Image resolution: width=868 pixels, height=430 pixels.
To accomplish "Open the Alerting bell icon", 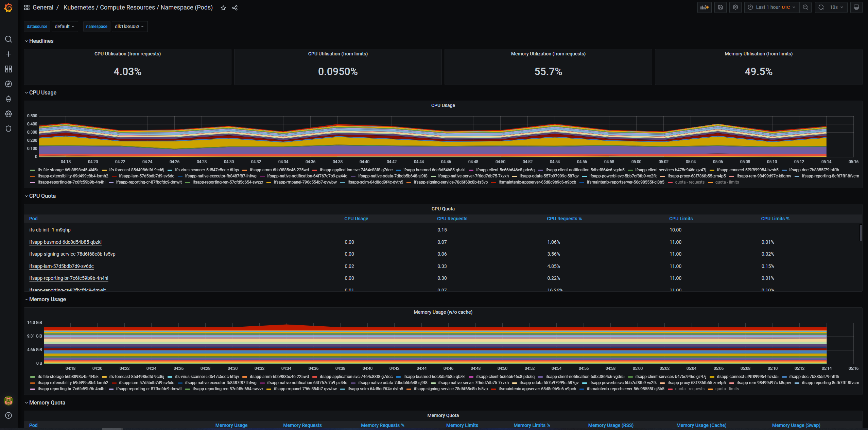I will [8, 99].
